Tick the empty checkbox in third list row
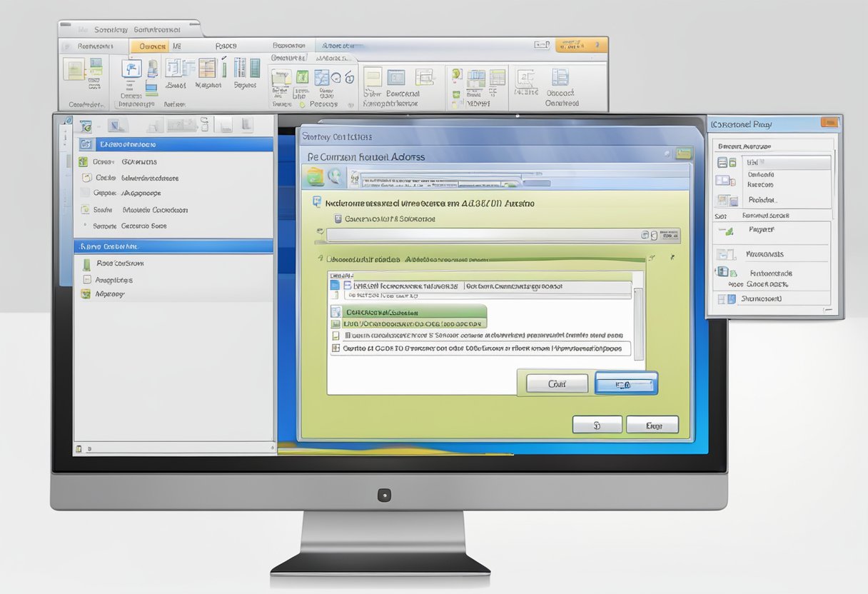The height and width of the screenshot is (594, 868). tap(335, 335)
